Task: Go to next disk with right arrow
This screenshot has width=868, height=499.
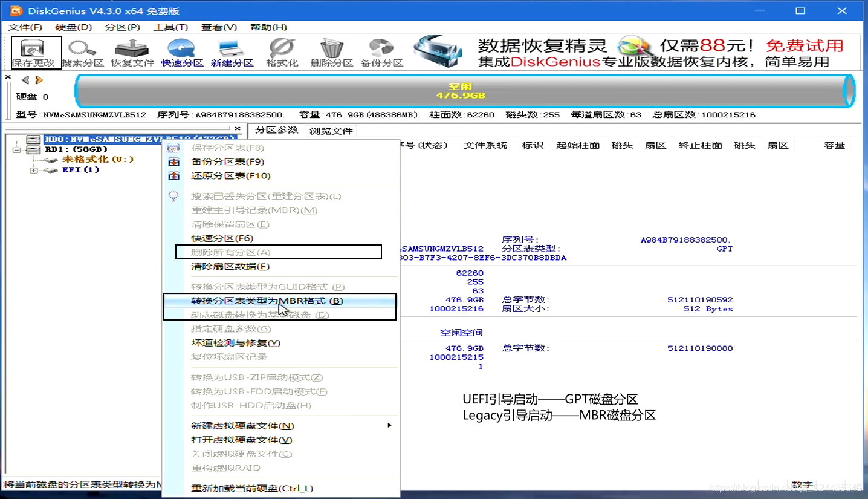Action: pyautogui.click(x=39, y=80)
